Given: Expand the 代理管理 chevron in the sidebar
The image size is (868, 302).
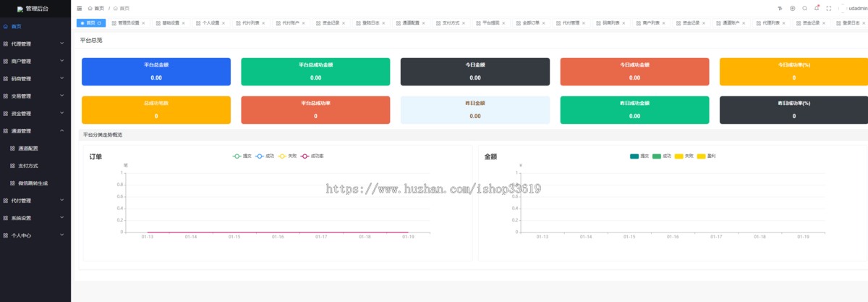Looking at the screenshot, I should (62, 43).
